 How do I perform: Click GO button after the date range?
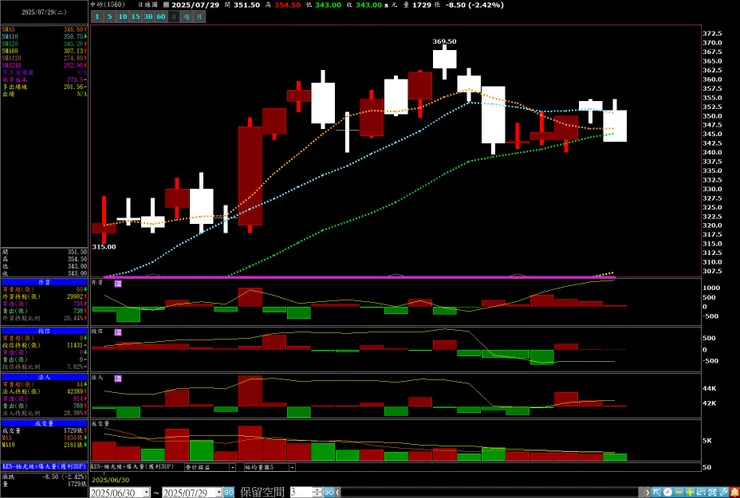[x=228, y=492]
